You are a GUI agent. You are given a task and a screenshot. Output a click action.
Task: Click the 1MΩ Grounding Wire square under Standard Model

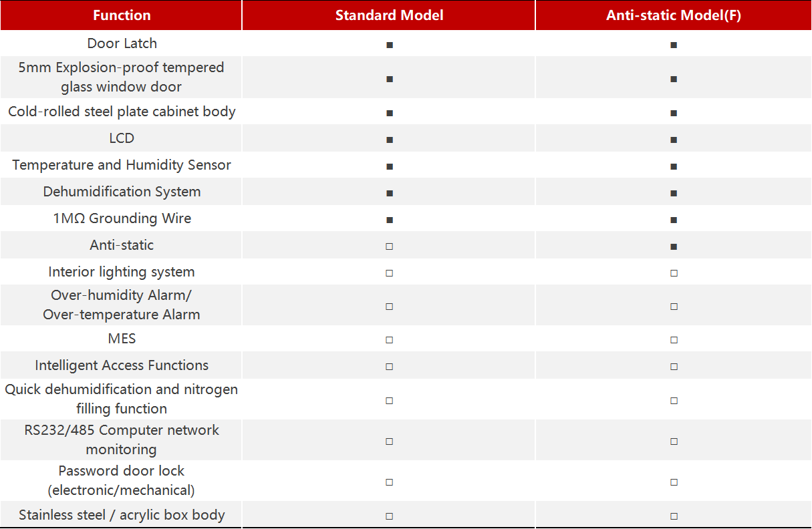click(390, 220)
